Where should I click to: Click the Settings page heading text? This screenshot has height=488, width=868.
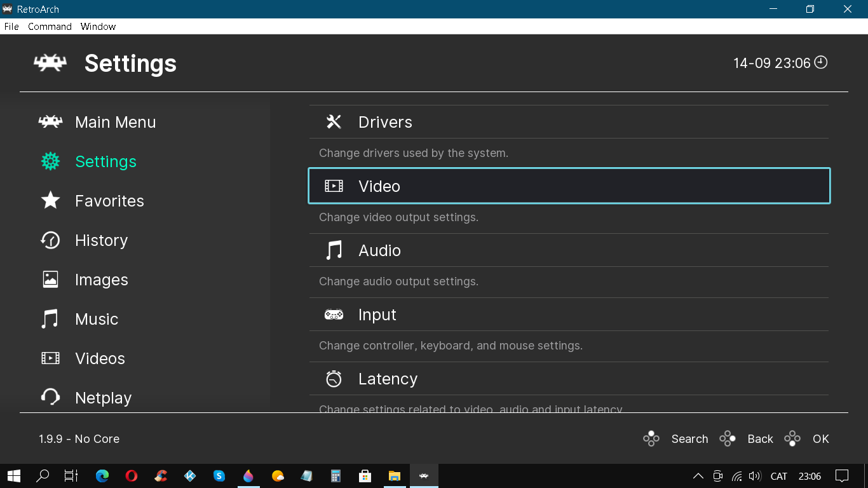[130, 64]
